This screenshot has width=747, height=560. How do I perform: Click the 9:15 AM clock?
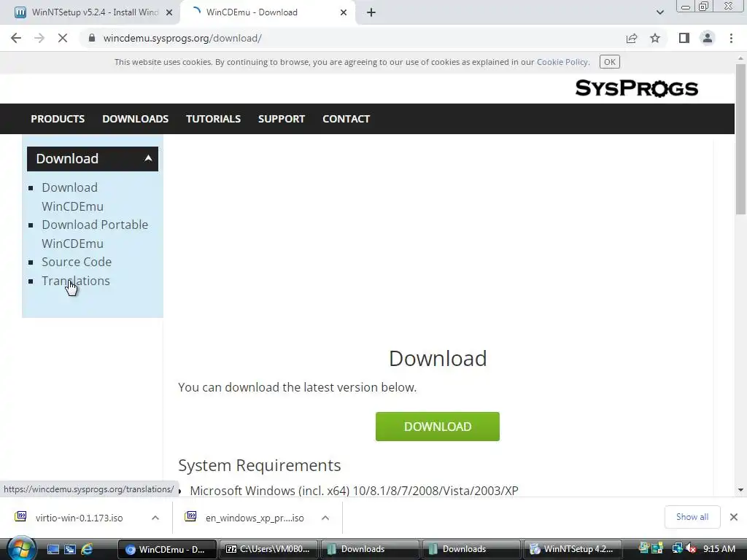719,548
